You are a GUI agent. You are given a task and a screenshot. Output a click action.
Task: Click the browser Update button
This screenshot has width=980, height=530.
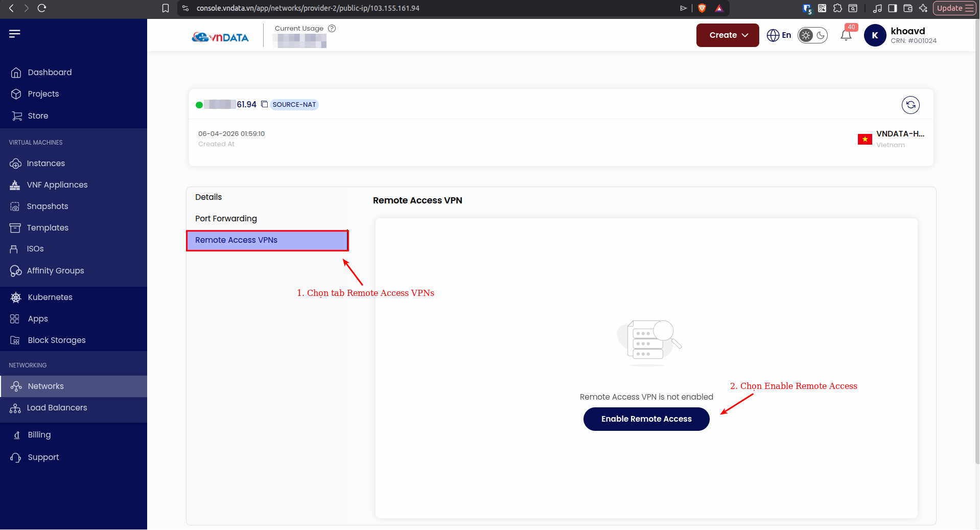coord(954,8)
